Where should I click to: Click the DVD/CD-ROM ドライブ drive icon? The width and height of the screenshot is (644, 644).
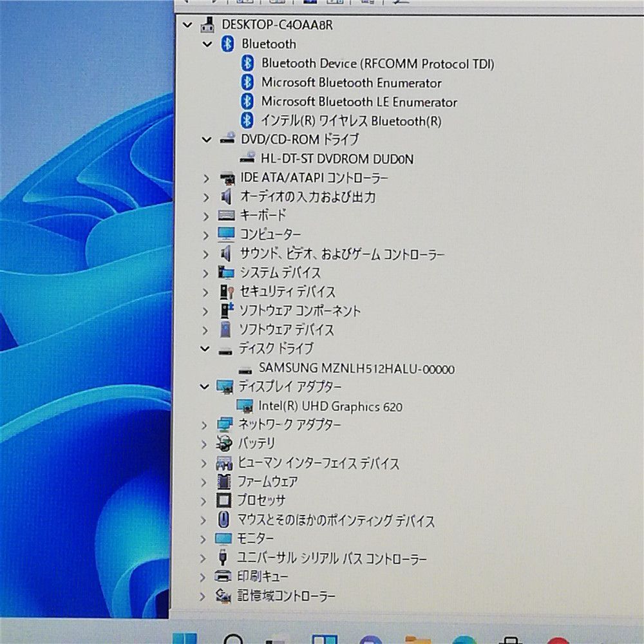click(227, 139)
